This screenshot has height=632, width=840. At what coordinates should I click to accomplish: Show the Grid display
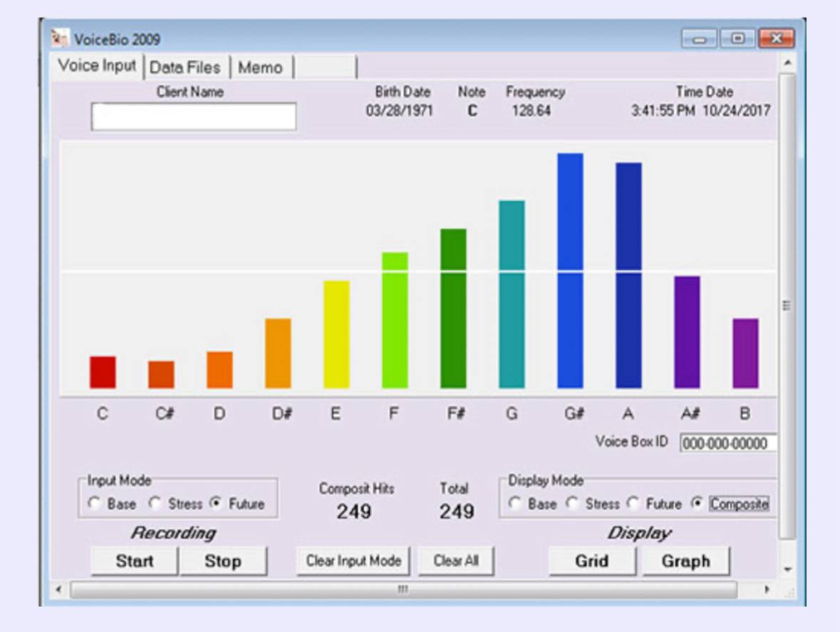coord(591,561)
